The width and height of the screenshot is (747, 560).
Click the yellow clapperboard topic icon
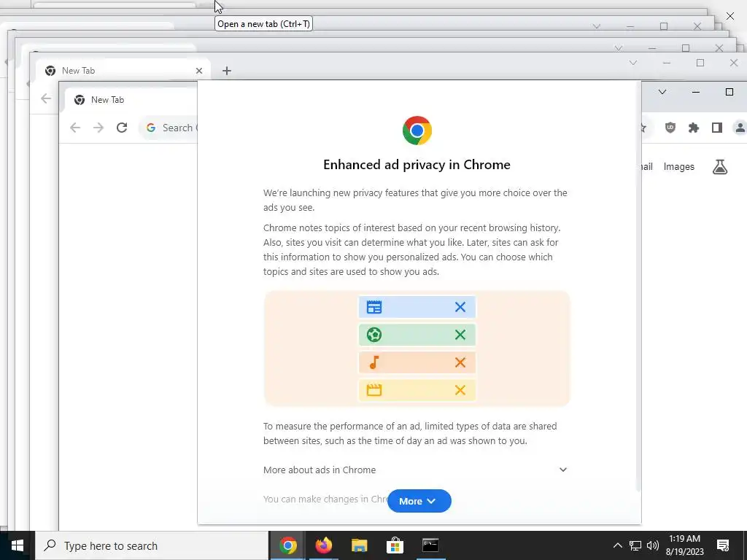[374, 391]
